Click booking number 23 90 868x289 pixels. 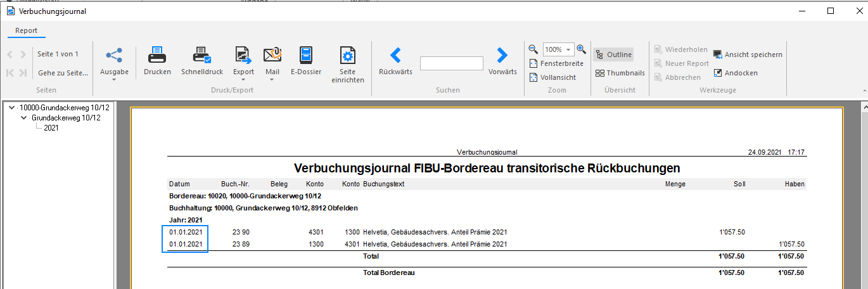point(241,232)
